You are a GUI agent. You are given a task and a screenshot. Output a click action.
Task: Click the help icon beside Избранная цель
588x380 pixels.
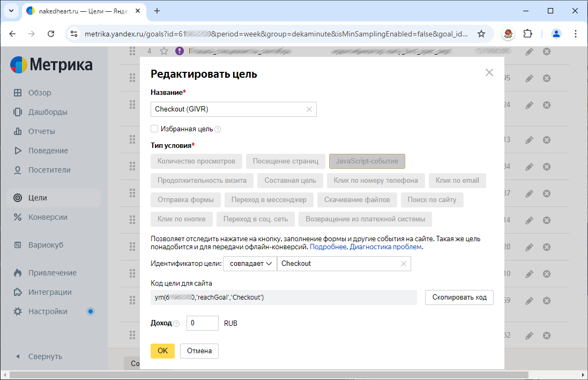218,129
